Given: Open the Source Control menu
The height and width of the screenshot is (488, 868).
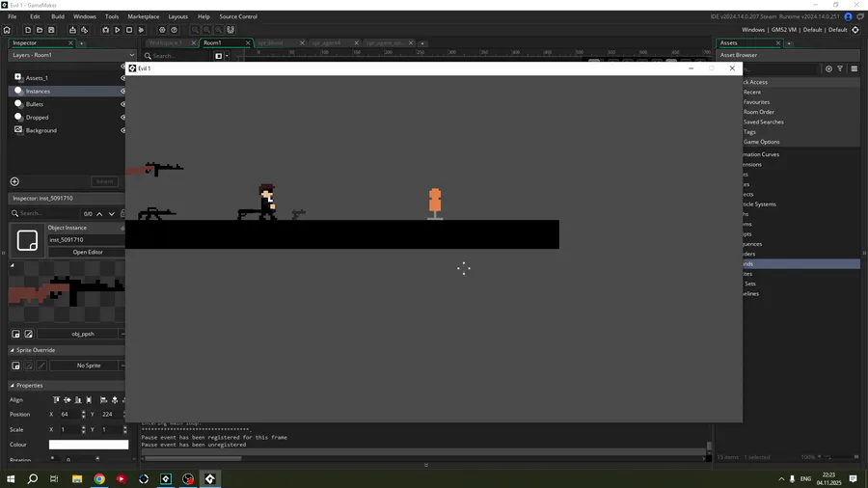Looking at the screenshot, I should (x=238, y=16).
